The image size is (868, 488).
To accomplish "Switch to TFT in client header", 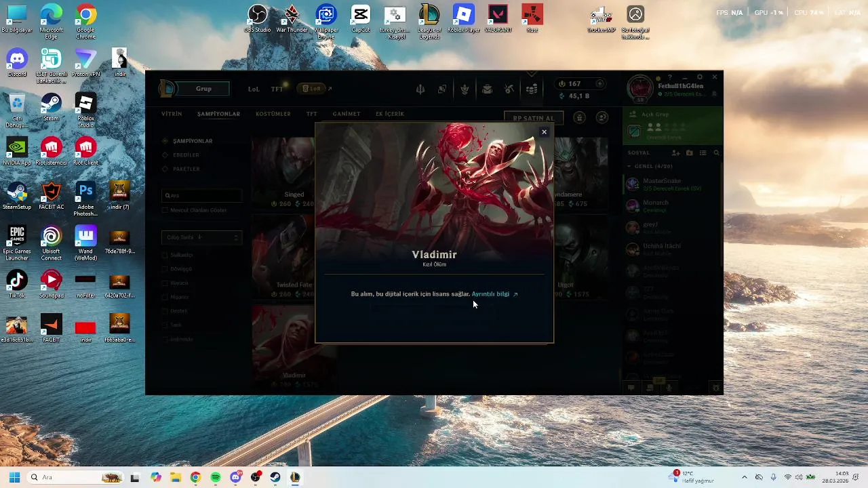I will click(277, 89).
